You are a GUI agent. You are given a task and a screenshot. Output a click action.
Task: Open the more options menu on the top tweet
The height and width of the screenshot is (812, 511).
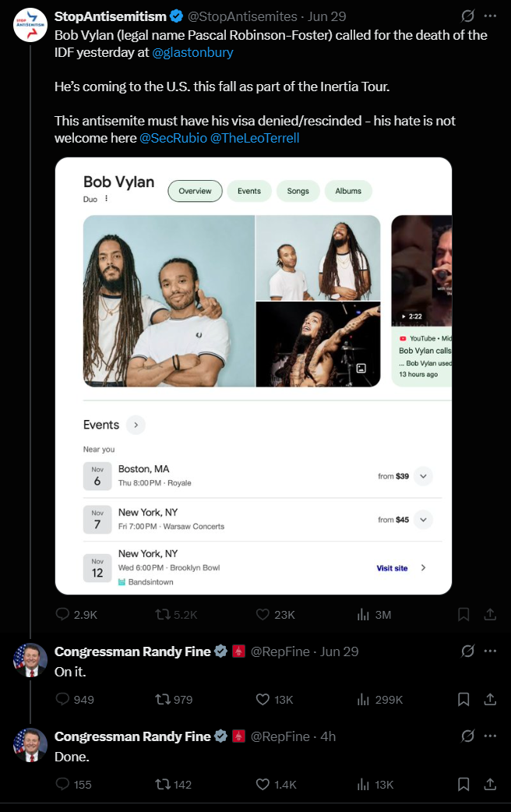click(x=490, y=16)
